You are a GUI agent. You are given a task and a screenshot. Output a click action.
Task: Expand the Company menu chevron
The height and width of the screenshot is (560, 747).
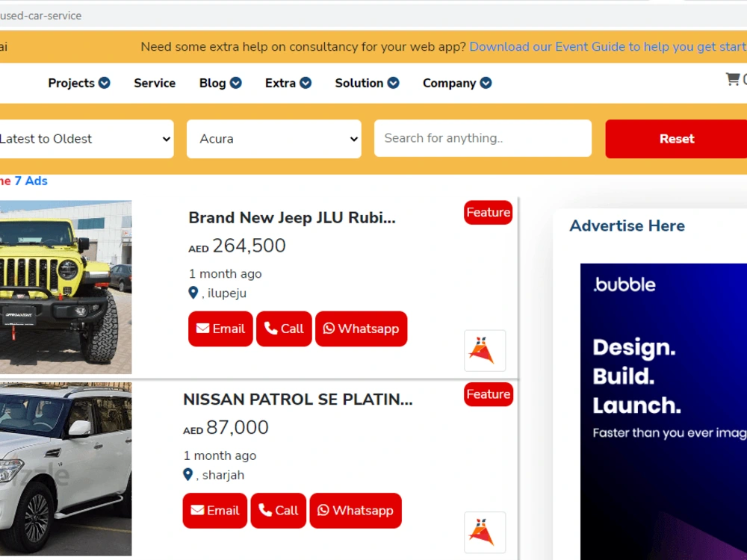click(x=486, y=83)
